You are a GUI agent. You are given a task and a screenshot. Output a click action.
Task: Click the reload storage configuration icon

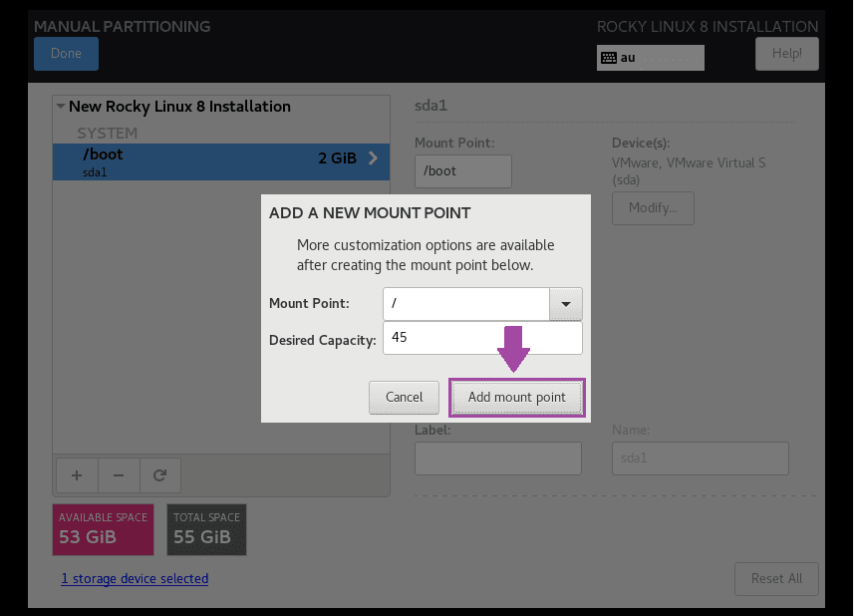[160, 474]
